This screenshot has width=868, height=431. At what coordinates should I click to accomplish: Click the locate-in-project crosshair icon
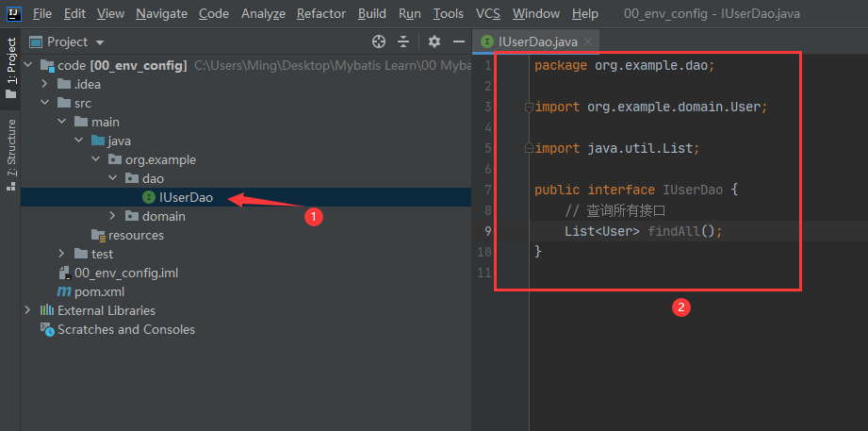click(379, 41)
